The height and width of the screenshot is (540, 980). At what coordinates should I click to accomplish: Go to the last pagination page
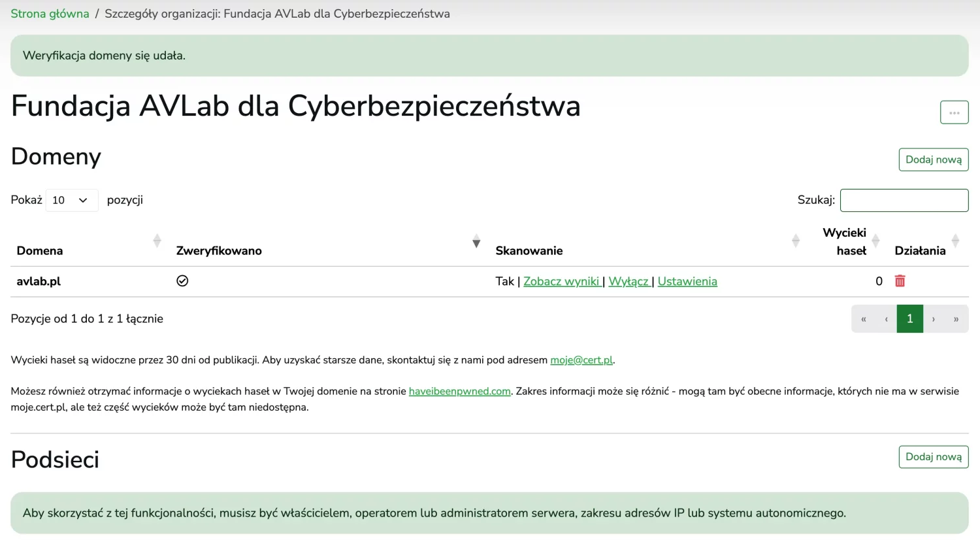(956, 319)
